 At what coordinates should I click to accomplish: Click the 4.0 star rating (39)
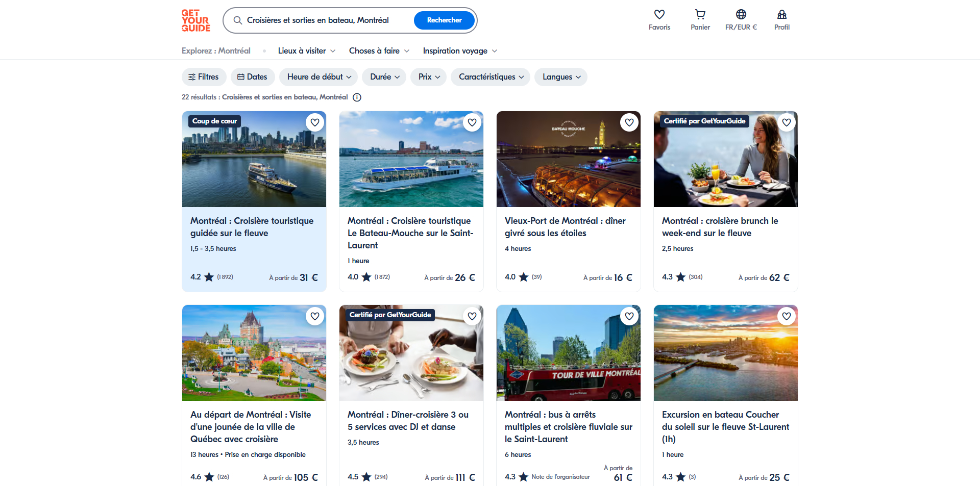[523, 277]
